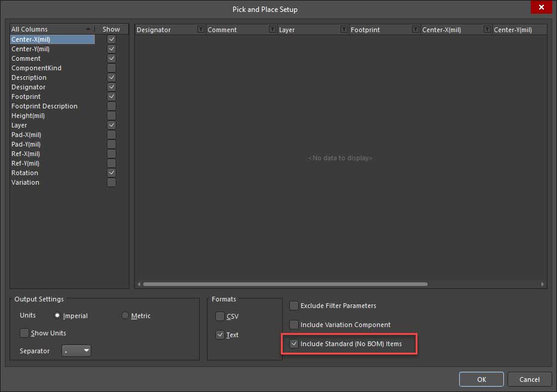This screenshot has height=392, width=557.
Task: Click the Footprint column filter icon
Action: point(416,29)
